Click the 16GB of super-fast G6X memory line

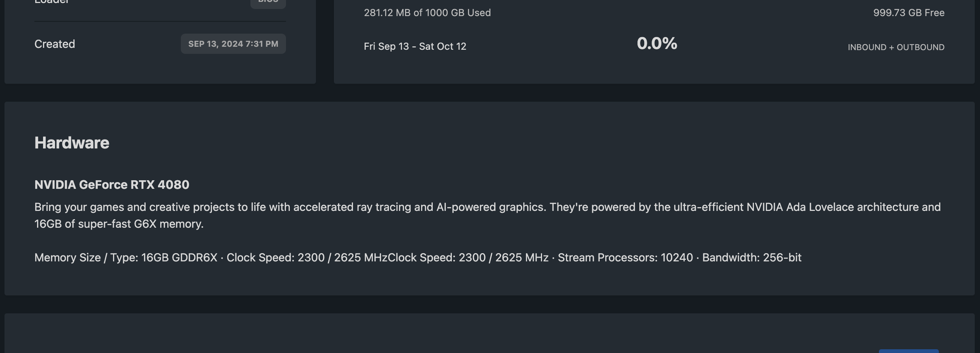pos(119,224)
